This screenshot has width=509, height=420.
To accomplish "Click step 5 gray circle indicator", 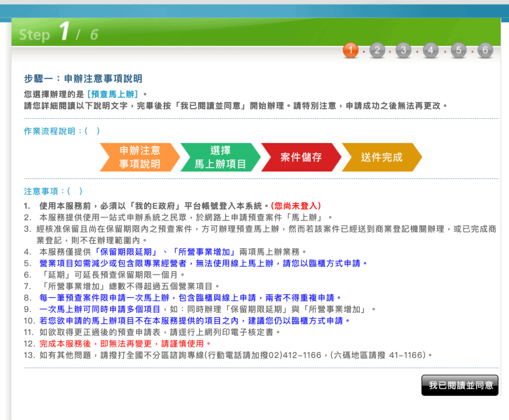I will (458, 50).
